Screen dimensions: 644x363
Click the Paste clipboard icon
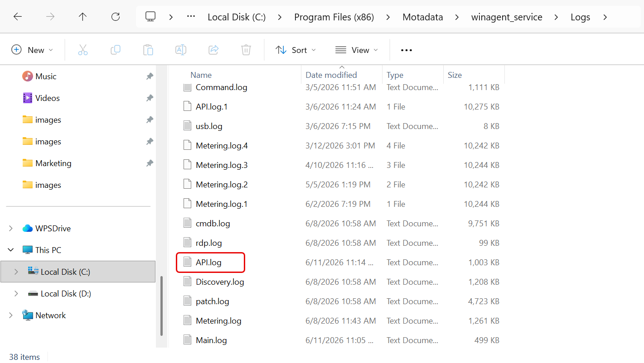[148, 50]
